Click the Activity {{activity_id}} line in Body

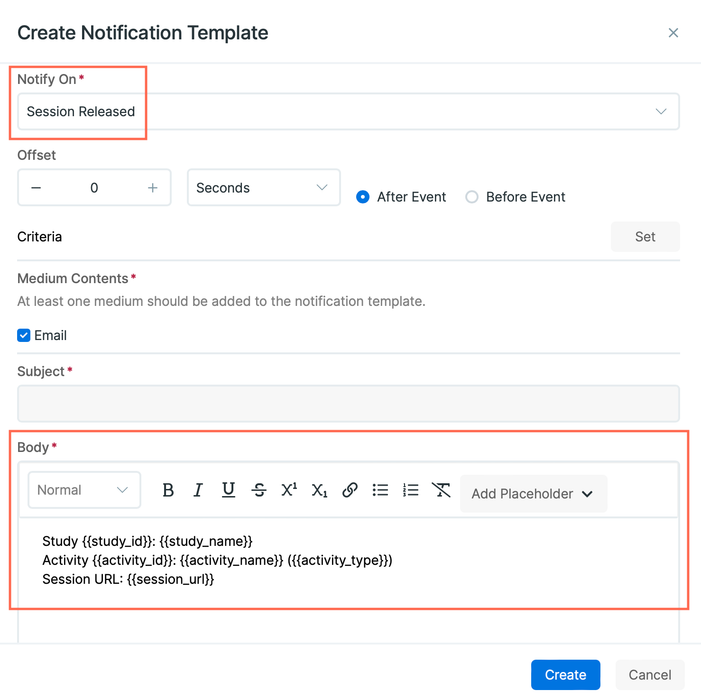(217, 560)
